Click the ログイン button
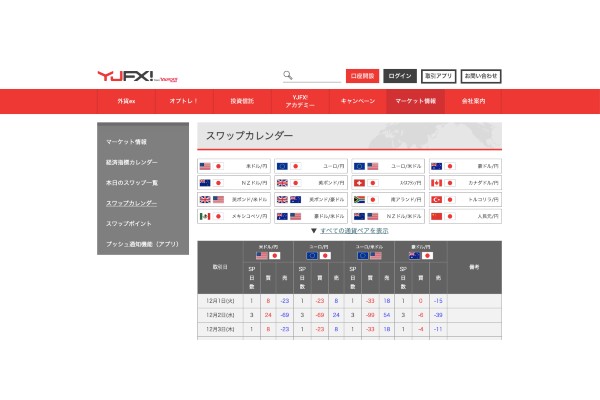This screenshot has height=400, width=600. pos(400,76)
